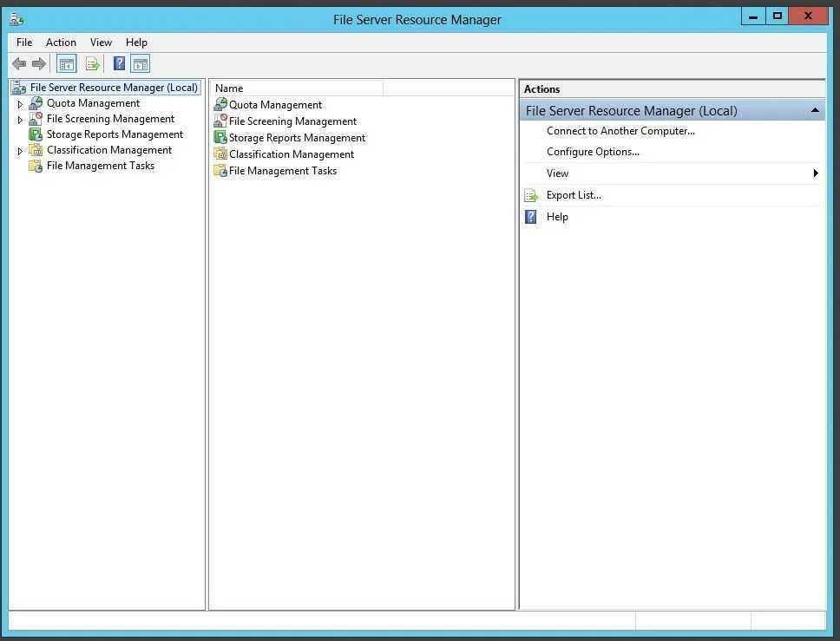Select Quota Management label in tree
Image resolution: width=840 pixels, height=641 pixels.
click(93, 103)
